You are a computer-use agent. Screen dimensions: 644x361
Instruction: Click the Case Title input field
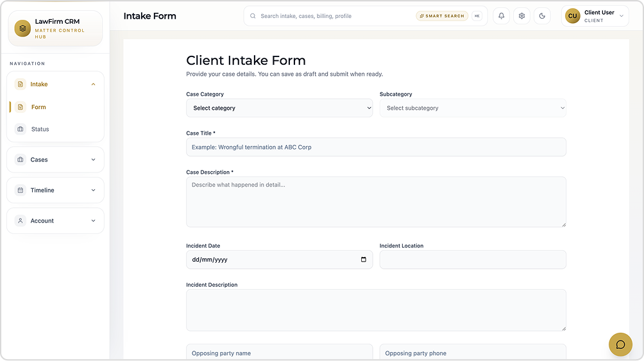pos(377,147)
